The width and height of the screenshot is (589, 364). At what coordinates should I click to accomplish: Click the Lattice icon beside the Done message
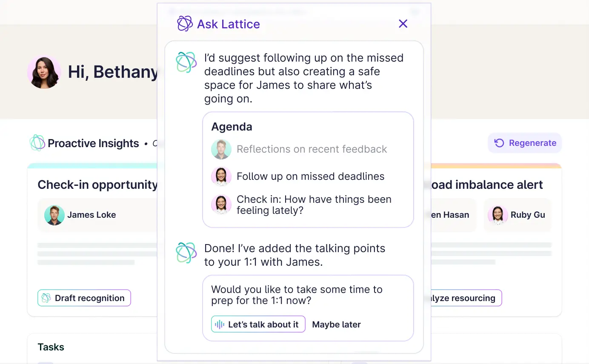(186, 253)
